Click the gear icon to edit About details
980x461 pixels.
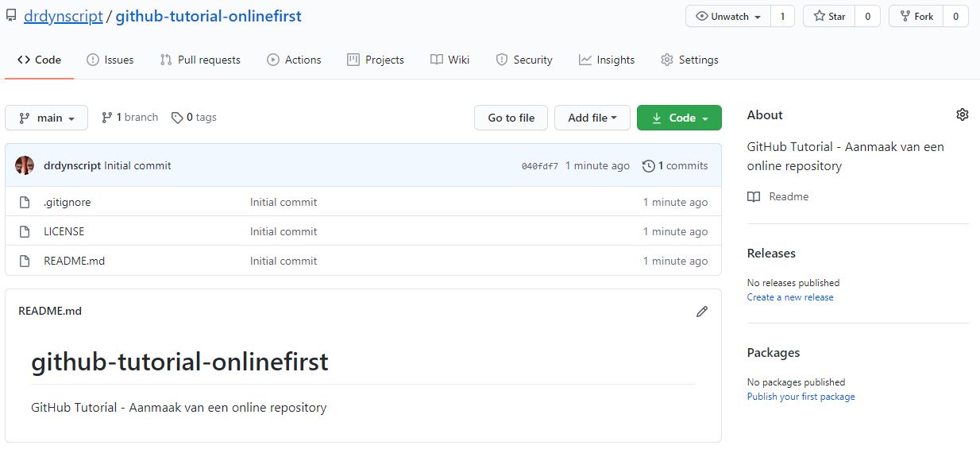[x=963, y=114]
